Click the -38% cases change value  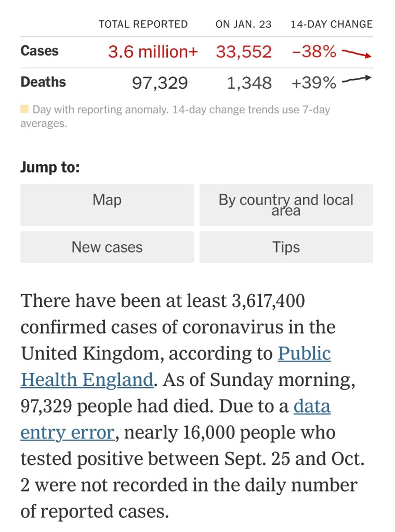(314, 51)
